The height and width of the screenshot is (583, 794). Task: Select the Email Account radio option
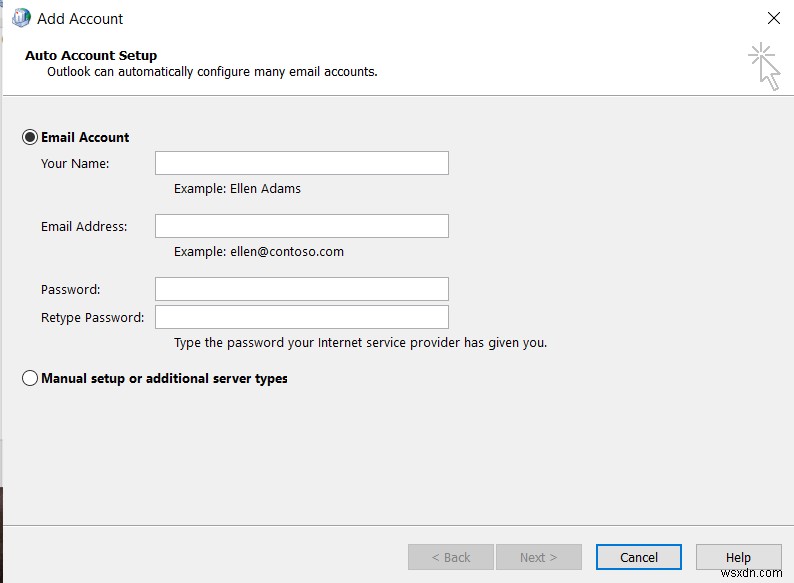30,137
